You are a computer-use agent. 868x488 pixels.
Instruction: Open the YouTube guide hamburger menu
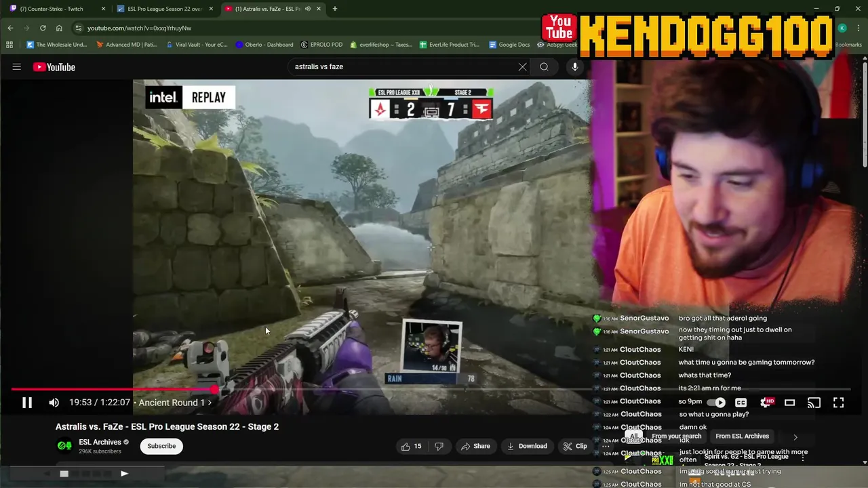[16, 67]
